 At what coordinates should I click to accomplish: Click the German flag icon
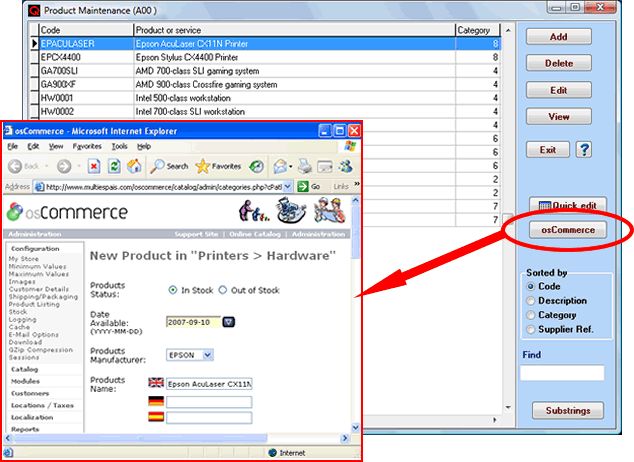tap(156, 401)
